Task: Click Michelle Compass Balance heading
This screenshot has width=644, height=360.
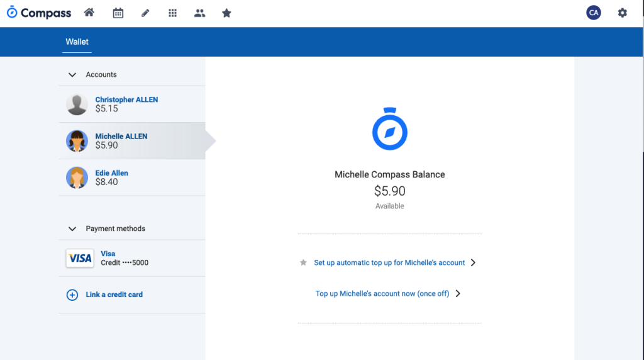Action: [x=390, y=174]
